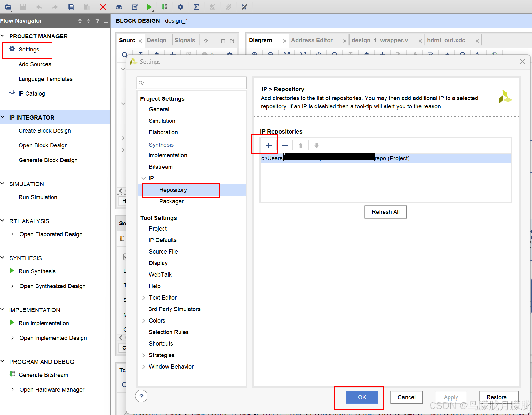The image size is (532, 415).
Task: Click Run Implementation in Flow Navigator
Action: 44,323
